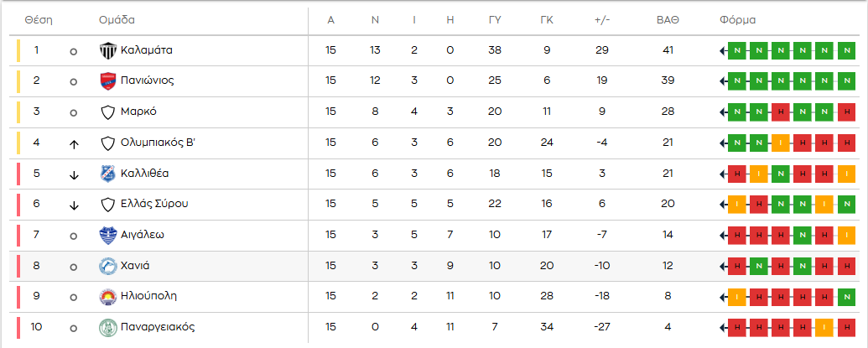Click the down arrow beside Ελλάς Σύρου
The width and height of the screenshot is (868, 348).
[x=74, y=205]
